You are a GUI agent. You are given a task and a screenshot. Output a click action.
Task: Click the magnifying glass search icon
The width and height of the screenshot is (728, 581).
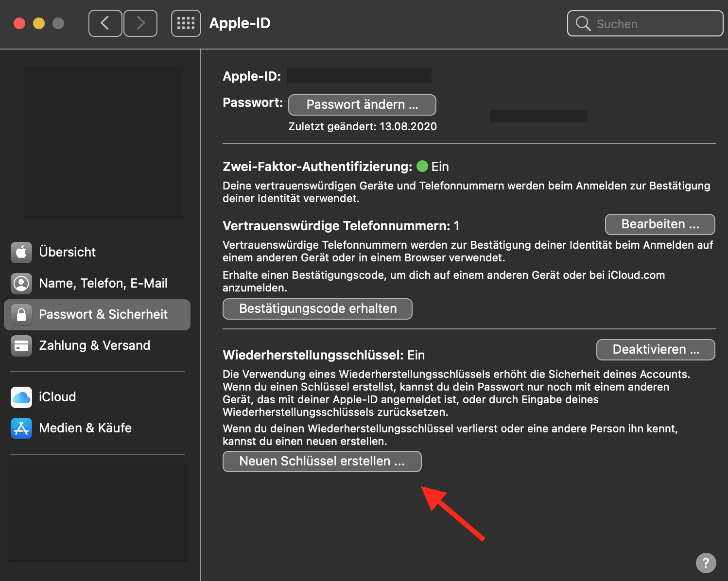point(583,23)
